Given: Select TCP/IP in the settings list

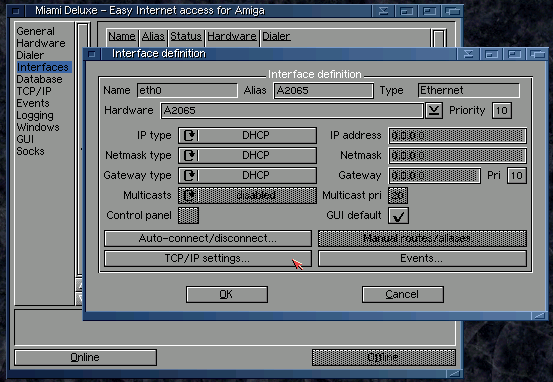Looking at the screenshot, I should 34,91.
